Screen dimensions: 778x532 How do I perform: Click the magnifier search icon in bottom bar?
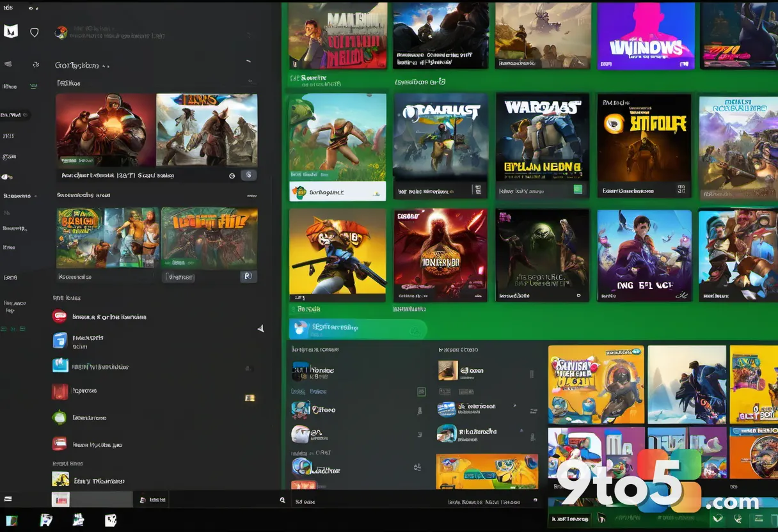(x=282, y=501)
